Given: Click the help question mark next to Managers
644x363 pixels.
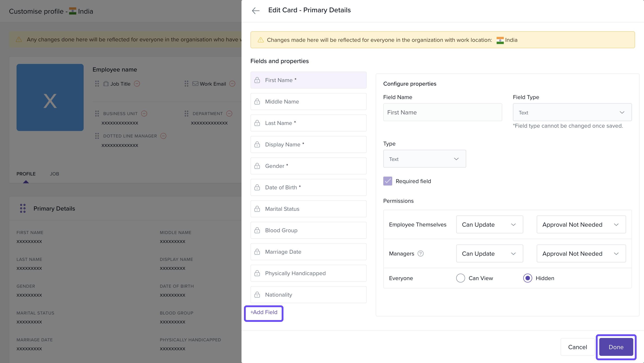Looking at the screenshot, I should pyautogui.click(x=420, y=253).
